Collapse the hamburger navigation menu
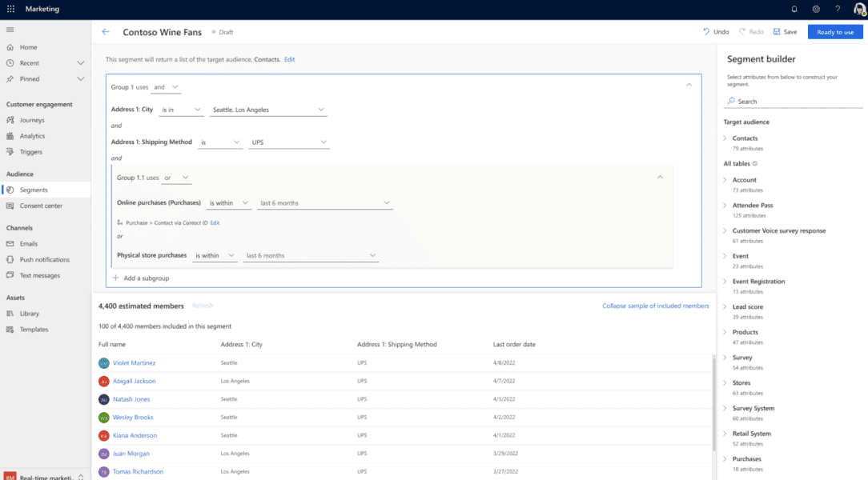The height and width of the screenshot is (480, 868). (10, 30)
